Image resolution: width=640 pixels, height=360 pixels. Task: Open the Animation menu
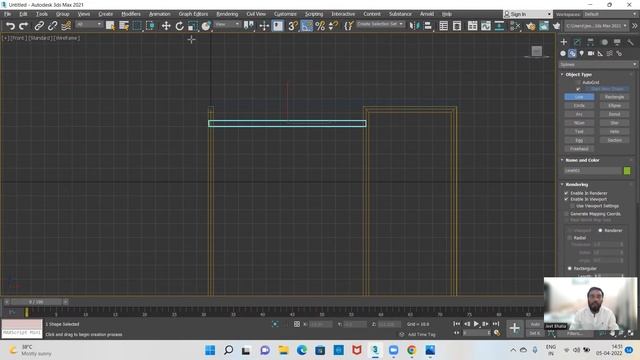pyautogui.click(x=159, y=14)
